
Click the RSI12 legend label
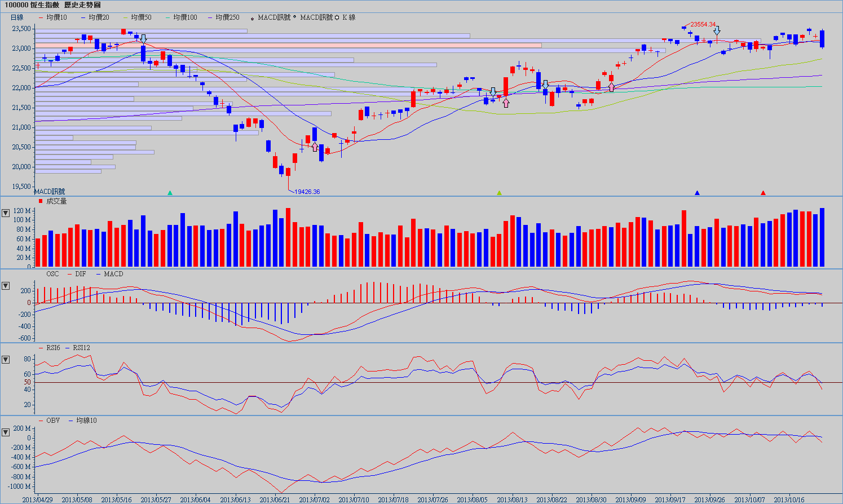click(x=81, y=348)
